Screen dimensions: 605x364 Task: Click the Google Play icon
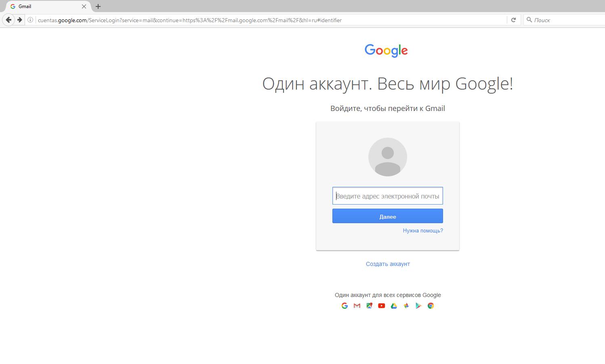(x=418, y=306)
